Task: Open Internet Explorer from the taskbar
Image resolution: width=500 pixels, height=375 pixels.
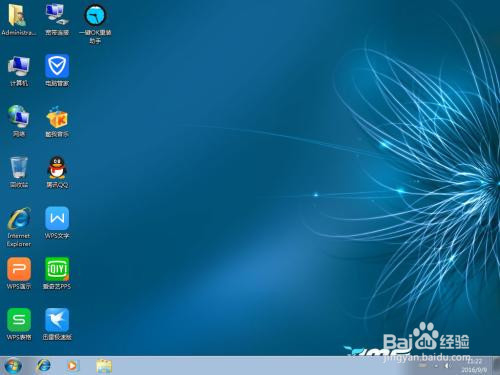Action: pos(43,366)
